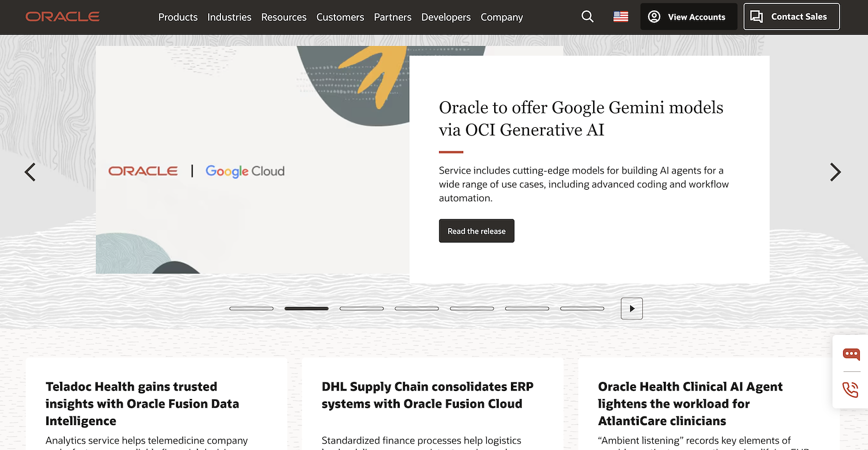This screenshot has height=450, width=868.
Task: Open the site search magnifier icon
Action: [x=587, y=17]
